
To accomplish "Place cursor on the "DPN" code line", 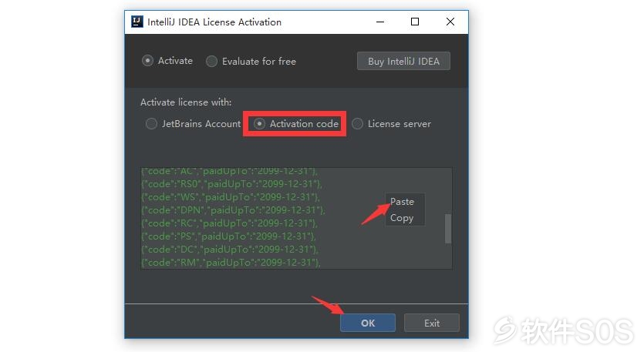I will click(x=233, y=210).
